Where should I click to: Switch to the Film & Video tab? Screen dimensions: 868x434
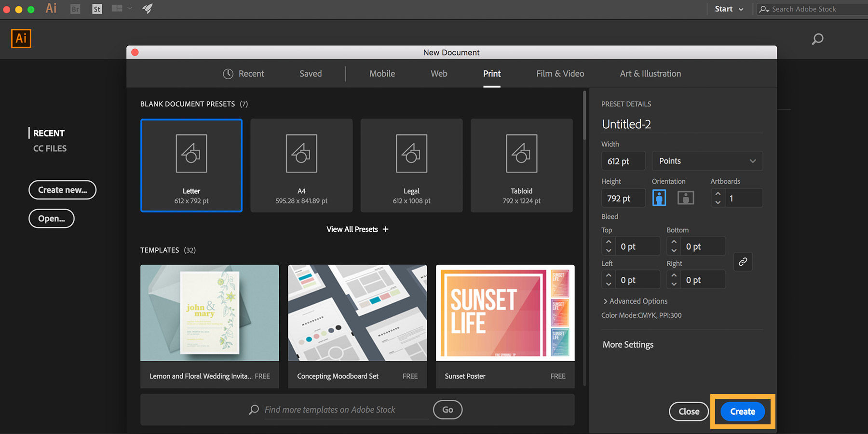tap(560, 73)
